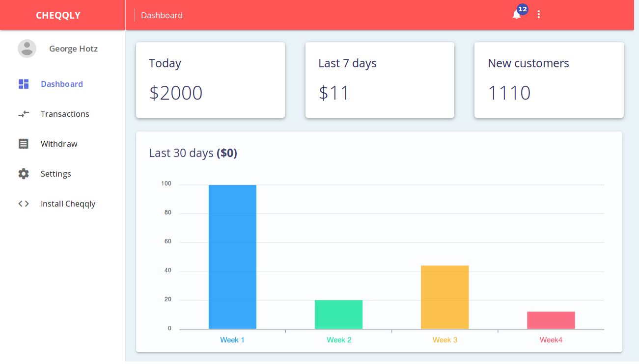
Task: Click the 80 y-axis label
Action: click(x=168, y=213)
